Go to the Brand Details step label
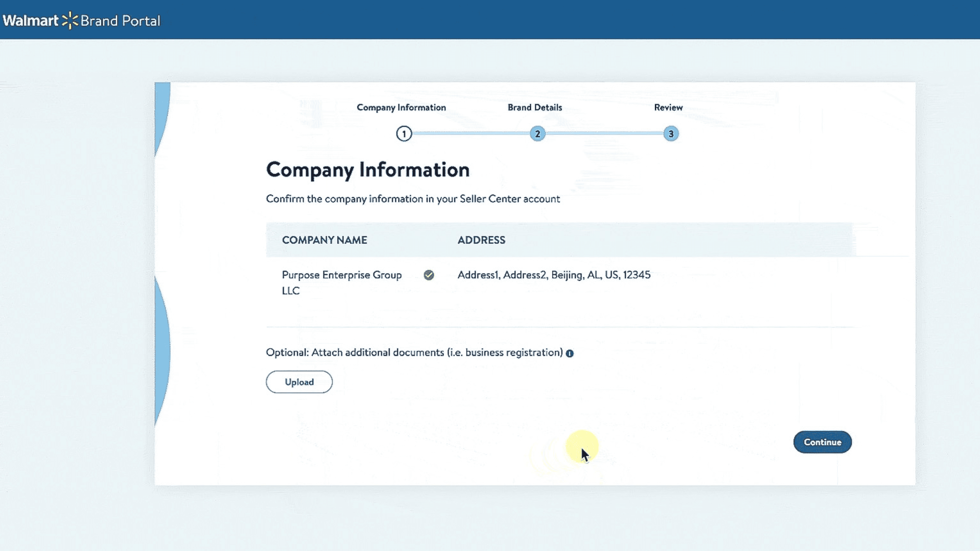This screenshot has width=980, height=551. point(534,108)
